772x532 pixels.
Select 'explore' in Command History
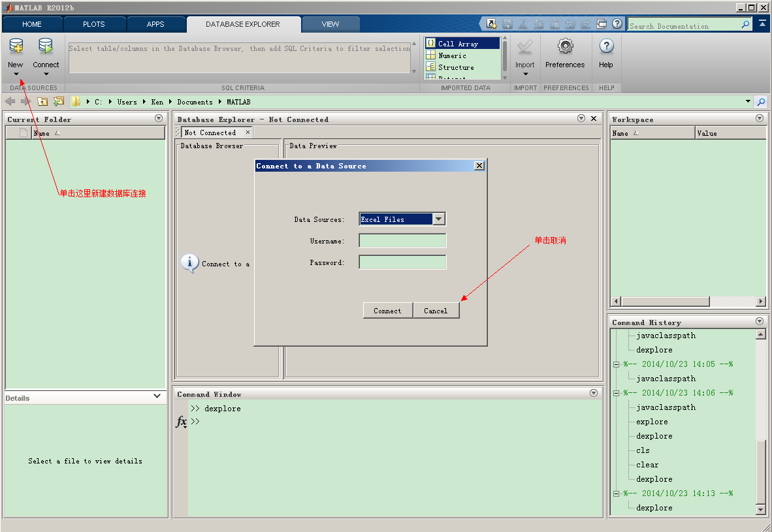click(652, 422)
